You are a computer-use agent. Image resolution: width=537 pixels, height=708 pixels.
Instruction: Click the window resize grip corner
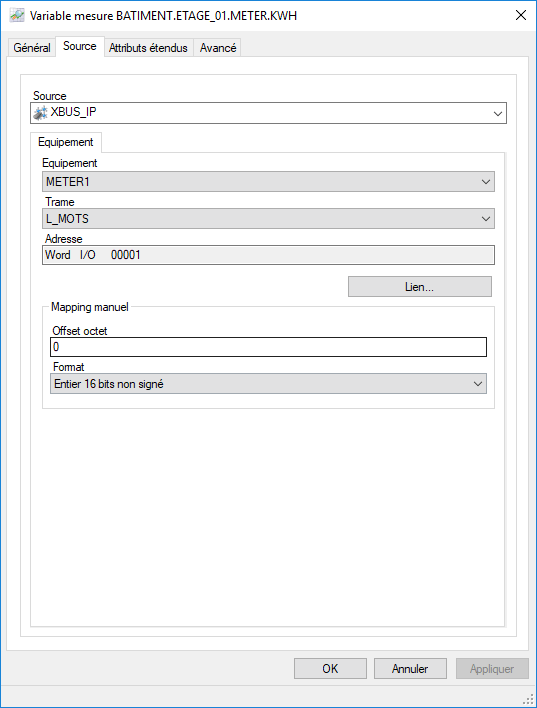[x=528, y=699]
